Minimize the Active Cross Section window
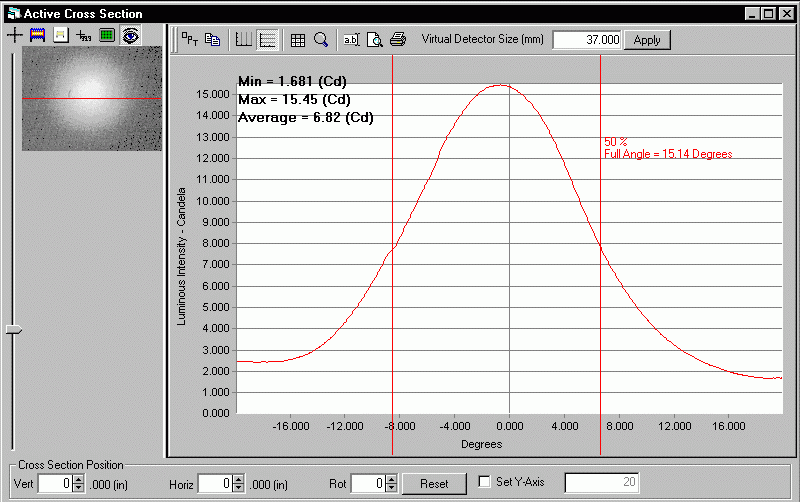This screenshot has height=502, width=800. (x=752, y=14)
